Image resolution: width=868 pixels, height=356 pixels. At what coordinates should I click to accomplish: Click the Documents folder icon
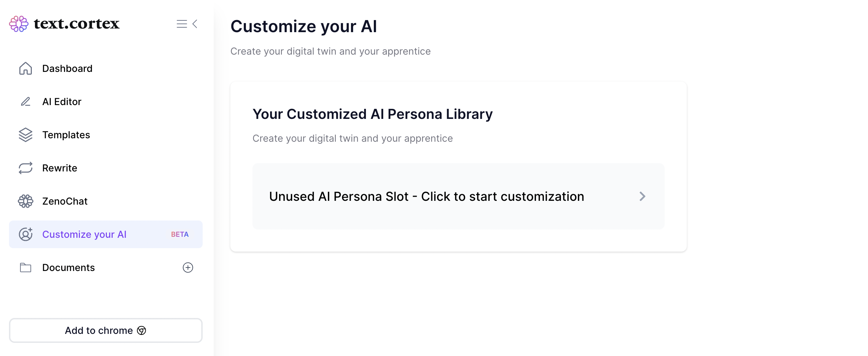(26, 268)
